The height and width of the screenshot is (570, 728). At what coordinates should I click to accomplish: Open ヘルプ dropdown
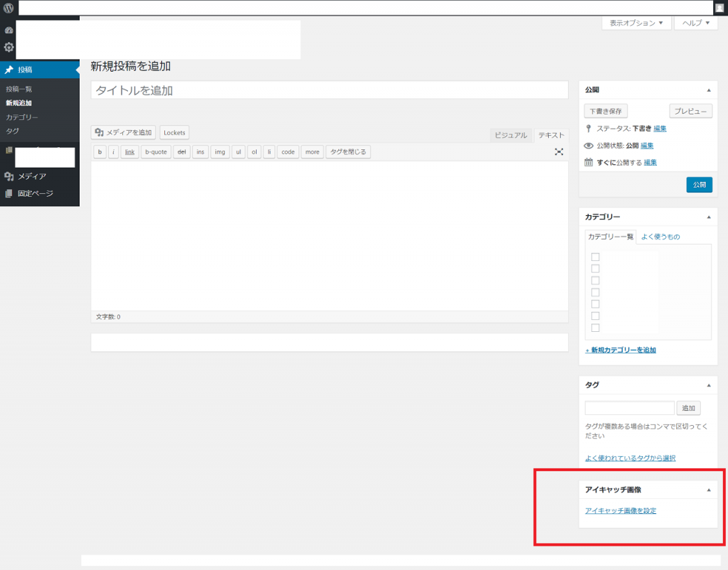click(x=696, y=23)
